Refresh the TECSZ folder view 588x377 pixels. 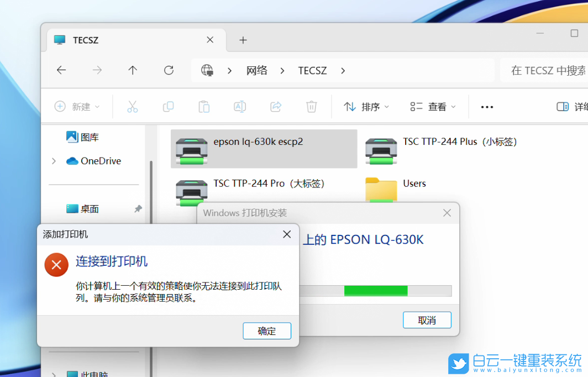click(x=169, y=70)
